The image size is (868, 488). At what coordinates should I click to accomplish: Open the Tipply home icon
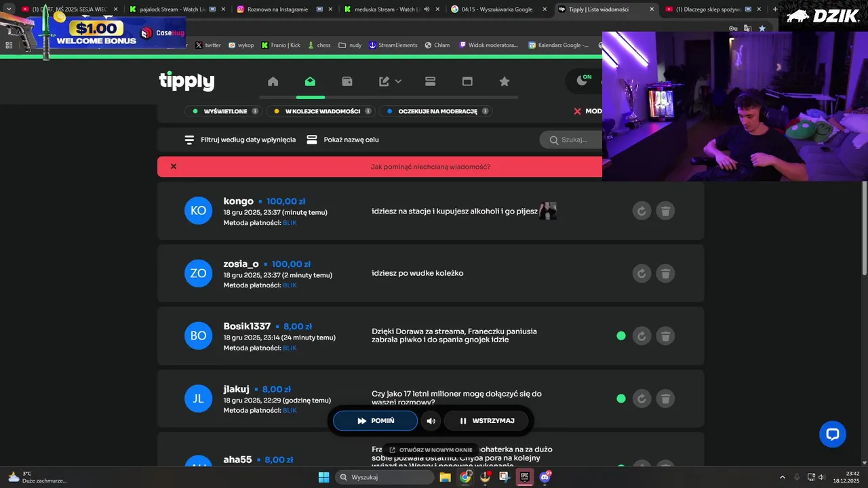(x=273, y=81)
